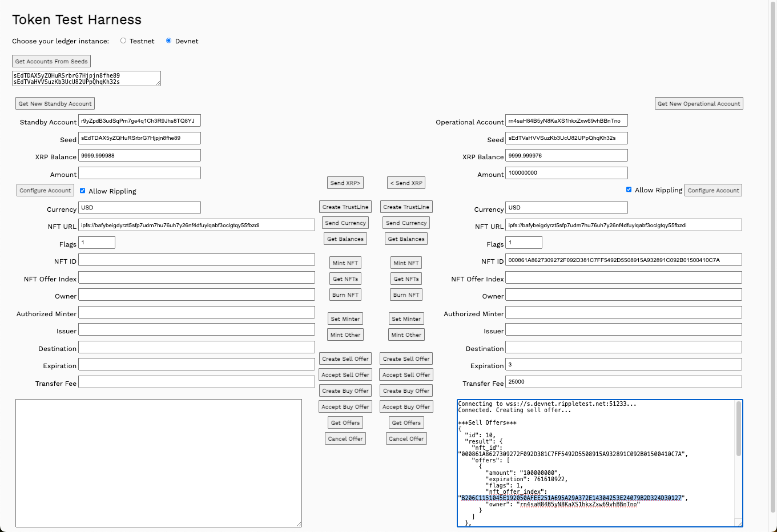Click Get Accounts From Seeds button
Image resolution: width=777 pixels, height=532 pixels.
(51, 62)
